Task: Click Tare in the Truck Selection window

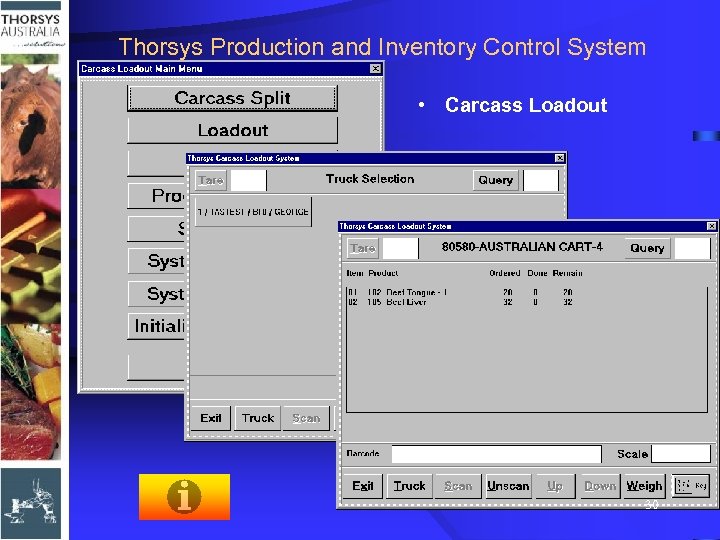Action: coord(211,180)
